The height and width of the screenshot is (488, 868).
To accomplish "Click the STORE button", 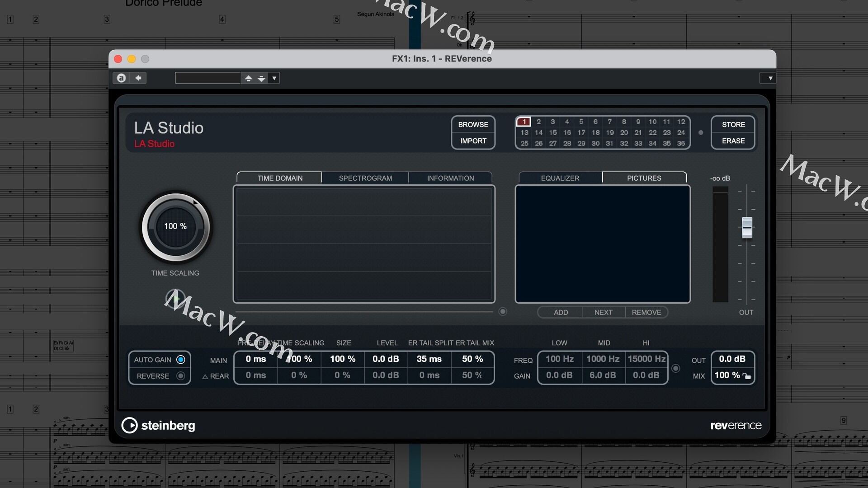I will (733, 125).
